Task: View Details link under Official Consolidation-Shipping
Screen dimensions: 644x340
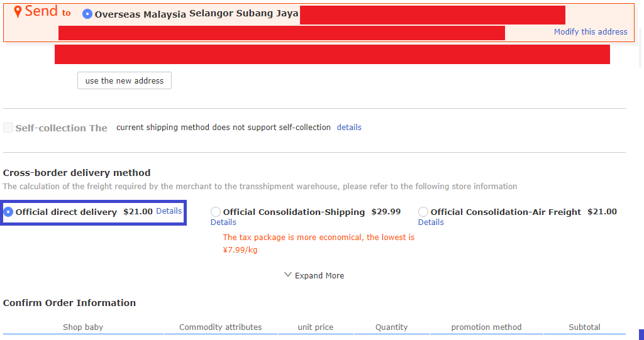Action: [223, 222]
